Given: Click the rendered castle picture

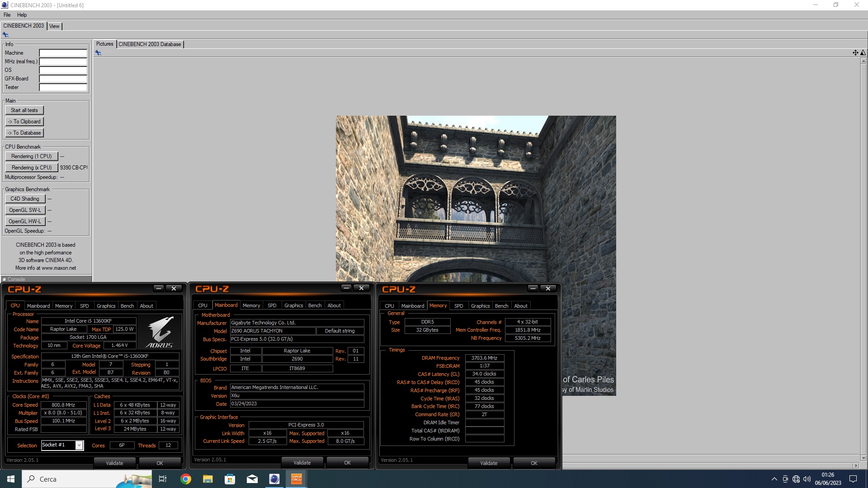Looking at the screenshot, I should [476, 255].
